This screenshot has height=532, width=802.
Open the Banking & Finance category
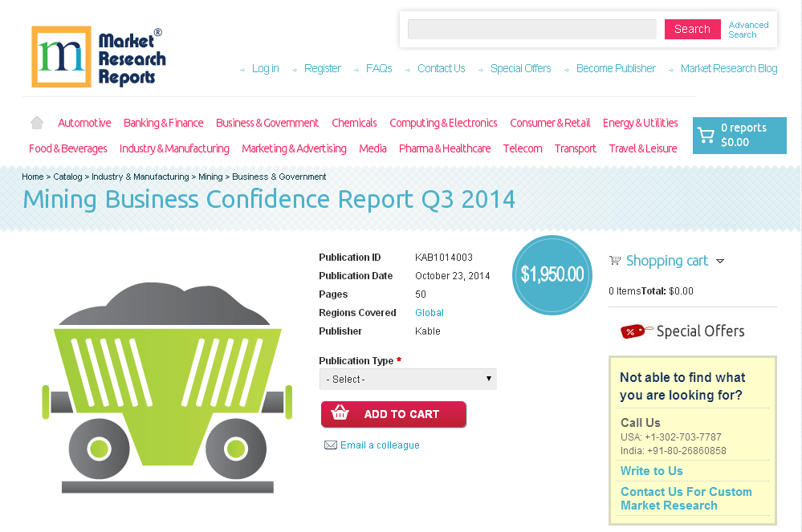pyautogui.click(x=164, y=122)
